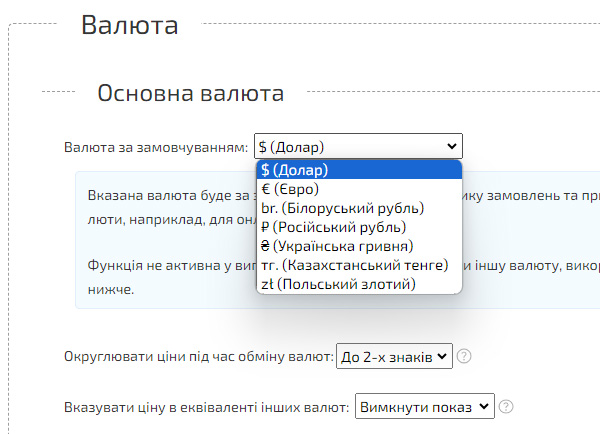The image size is (600, 434).
Task: Click help icon beside rounding dropdown
Action: click(464, 356)
